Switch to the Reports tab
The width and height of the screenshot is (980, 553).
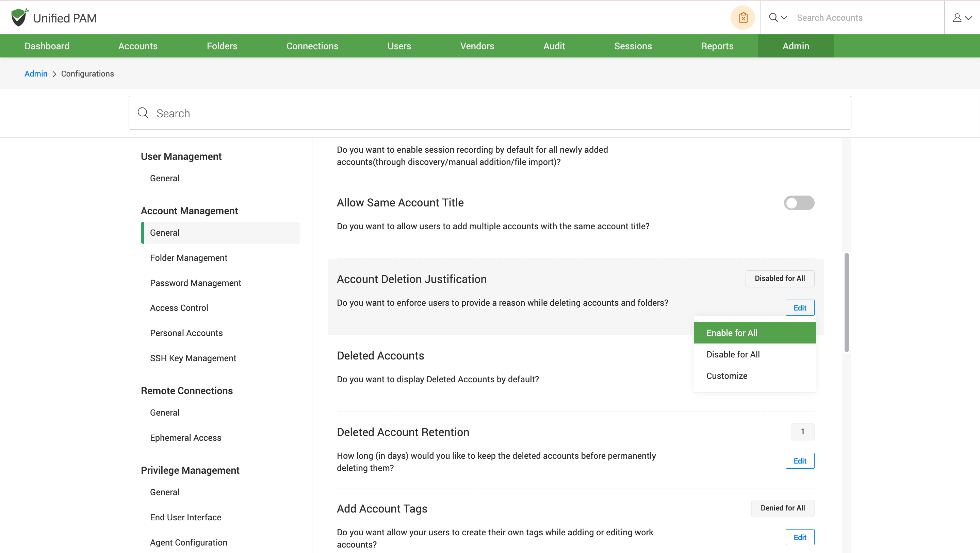(x=717, y=46)
